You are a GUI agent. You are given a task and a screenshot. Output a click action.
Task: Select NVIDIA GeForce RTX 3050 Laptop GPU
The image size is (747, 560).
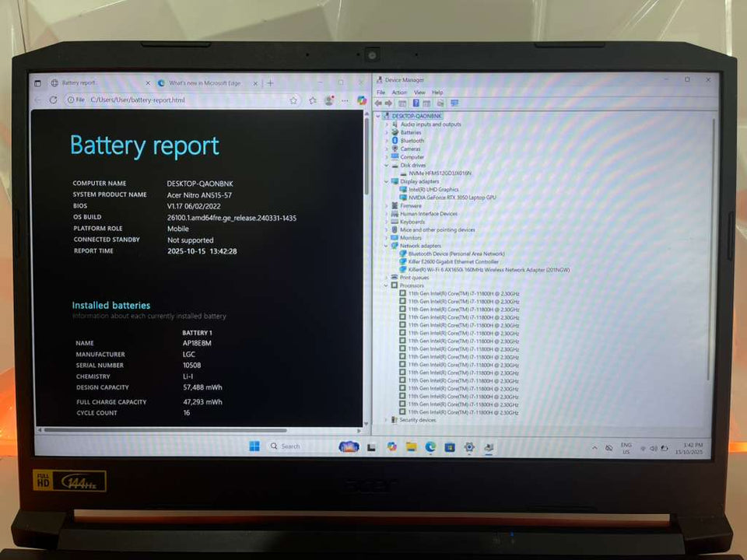click(x=451, y=198)
